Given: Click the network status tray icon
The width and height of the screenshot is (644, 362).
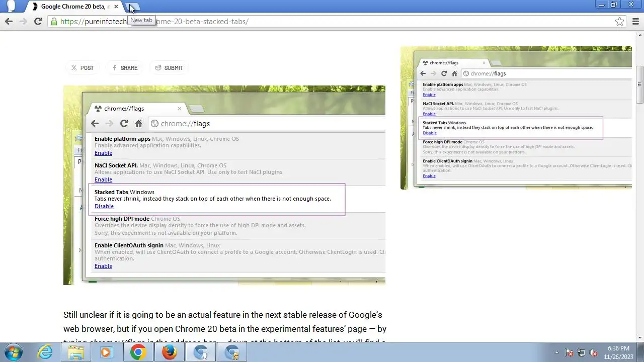Looking at the screenshot, I should tap(581, 352).
